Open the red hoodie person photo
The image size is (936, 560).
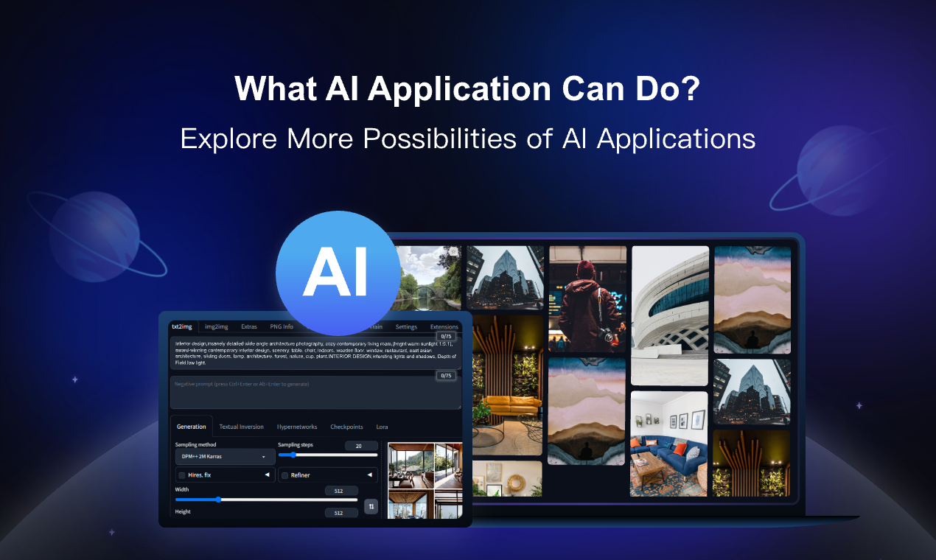point(587,299)
